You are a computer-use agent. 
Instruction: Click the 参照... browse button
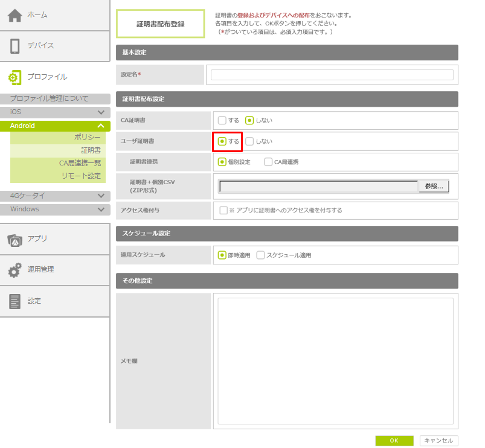(x=434, y=187)
